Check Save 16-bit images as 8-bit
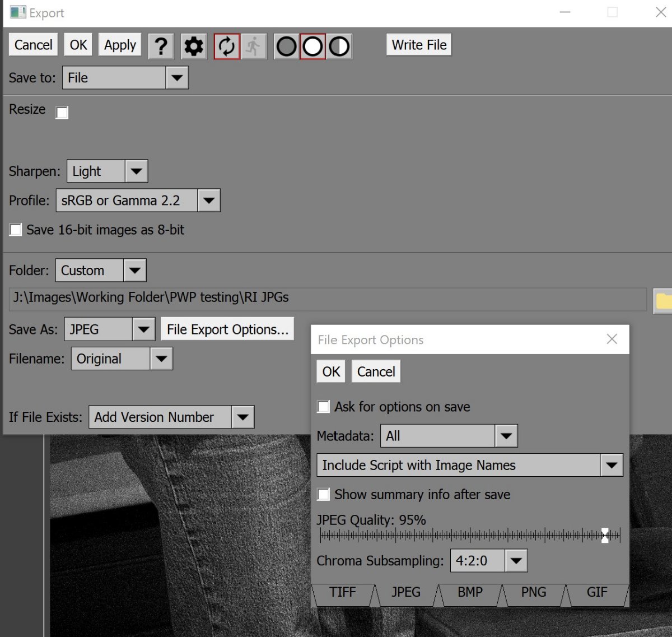This screenshot has height=637, width=672. pos(16,230)
